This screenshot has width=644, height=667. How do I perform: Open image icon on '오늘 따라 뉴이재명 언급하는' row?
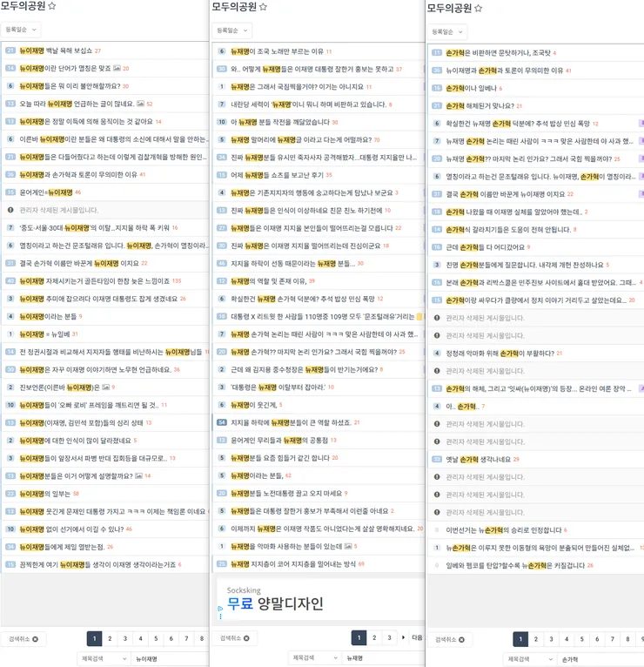click(x=140, y=104)
